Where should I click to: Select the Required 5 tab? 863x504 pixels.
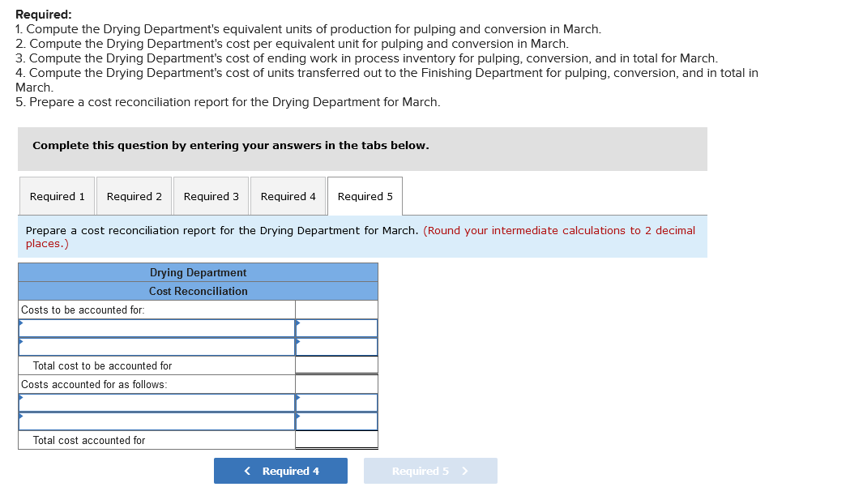point(365,197)
